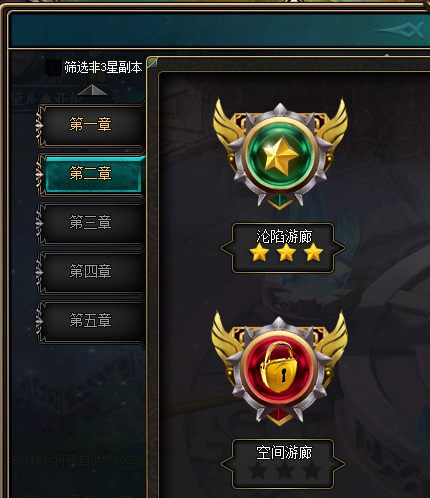Click the 沦陷游廊 dungeon name plate
This screenshot has height=498, width=430.
(x=283, y=248)
